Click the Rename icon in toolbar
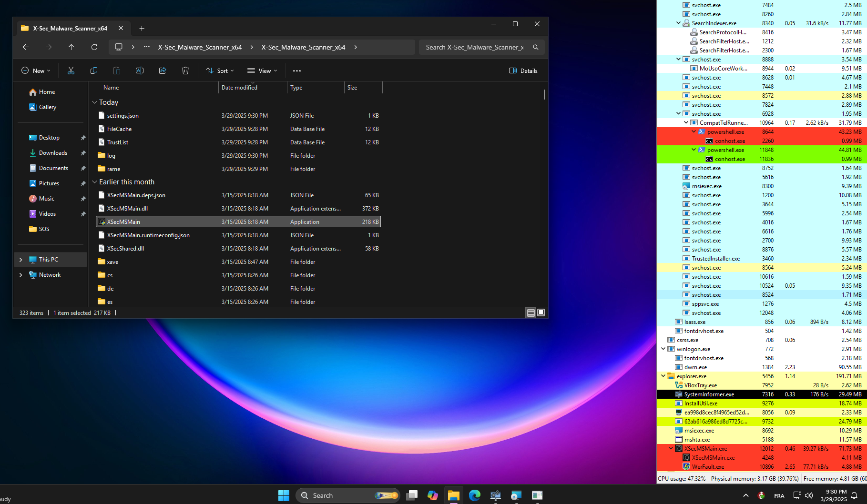The height and width of the screenshot is (504, 867). tap(140, 71)
